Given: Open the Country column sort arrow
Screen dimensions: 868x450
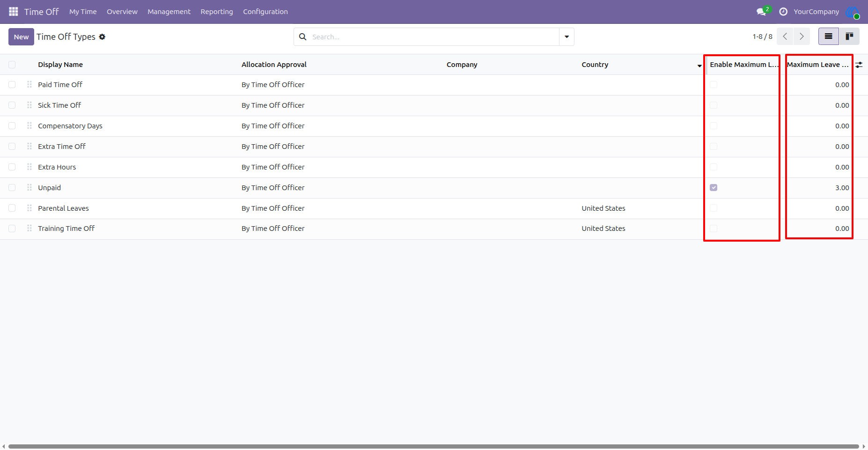Looking at the screenshot, I should pyautogui.click(x=699, y=66).
